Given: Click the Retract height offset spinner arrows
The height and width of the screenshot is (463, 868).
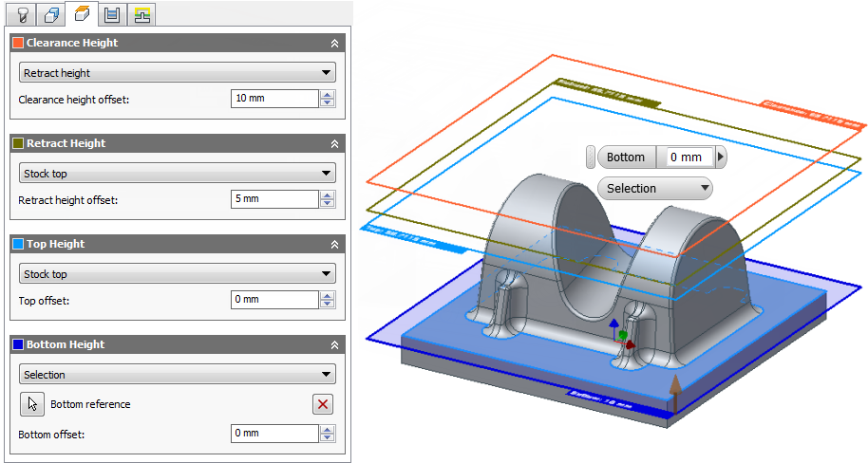Looking at the screenshot, I should pyautogui.click(x=327, y=199).
